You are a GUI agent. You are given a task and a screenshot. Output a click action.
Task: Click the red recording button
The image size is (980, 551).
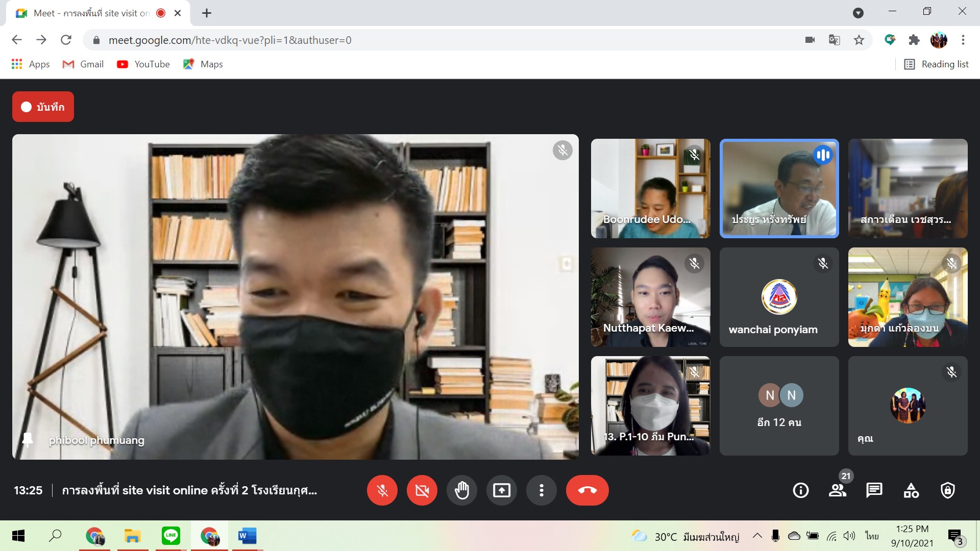coord(43,107)
